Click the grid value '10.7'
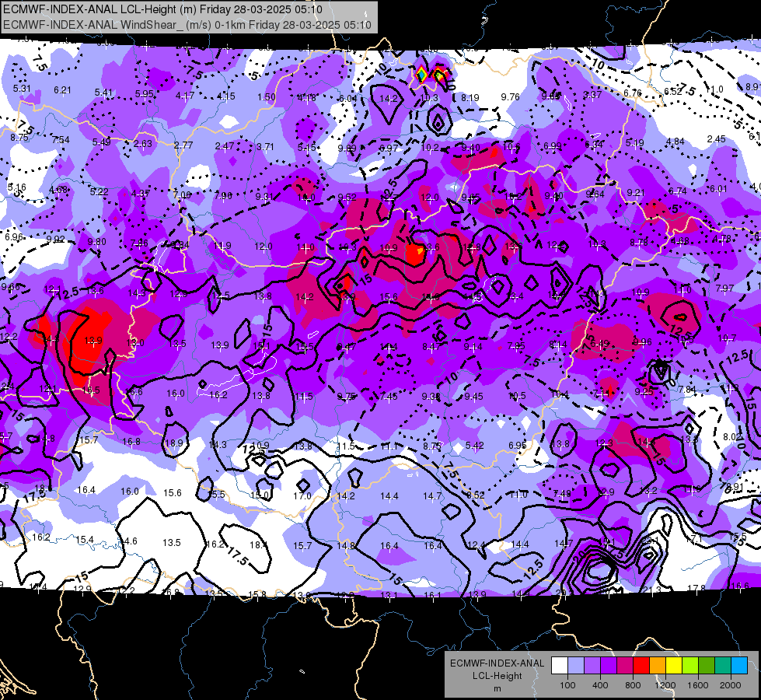This screenshot has height=700, width=761. (x=727, y=338)
